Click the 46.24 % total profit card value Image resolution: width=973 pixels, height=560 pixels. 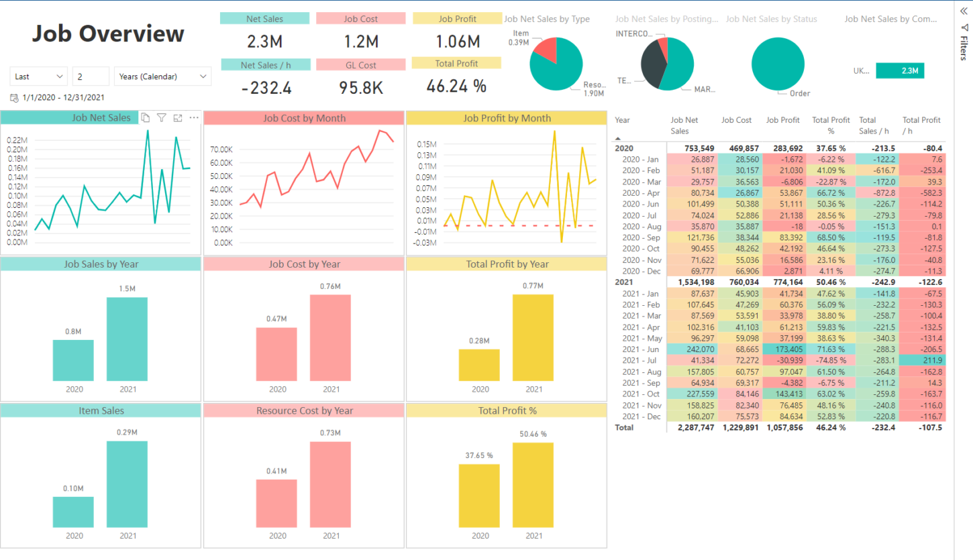pos(456,87)
